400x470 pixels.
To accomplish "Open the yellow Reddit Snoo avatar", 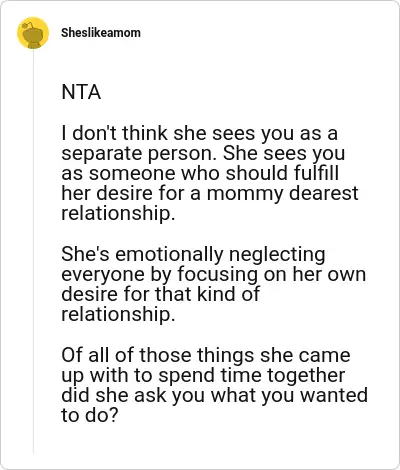I will [33, 33].
